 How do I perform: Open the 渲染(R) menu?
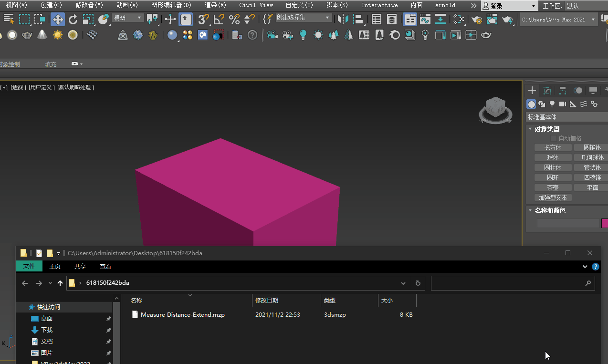click(x=215, y=5)
